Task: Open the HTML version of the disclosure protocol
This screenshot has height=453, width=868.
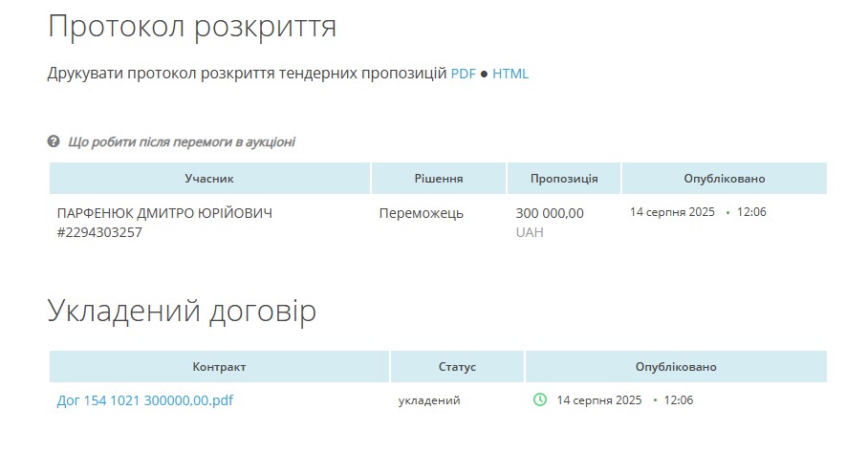Action: pyautogui.click(x=510, y=74)
